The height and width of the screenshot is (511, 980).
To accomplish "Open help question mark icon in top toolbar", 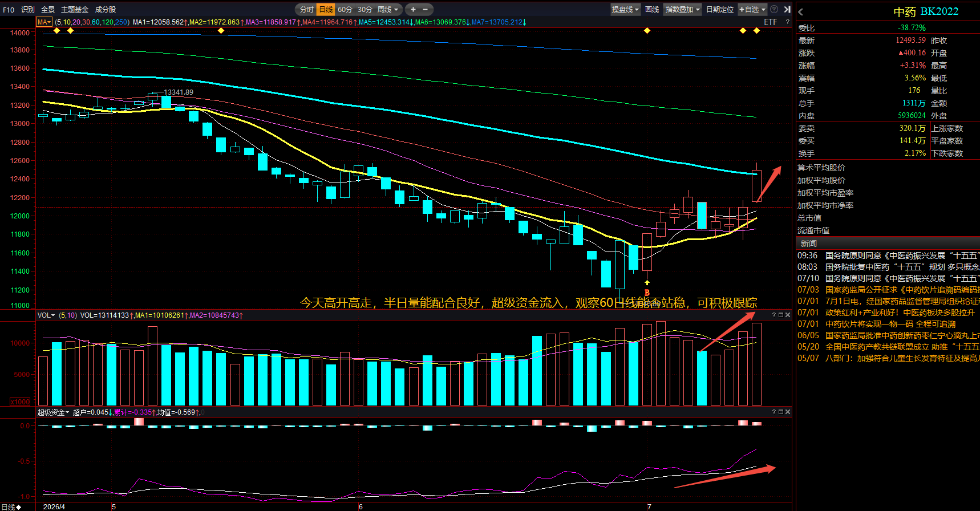I will click(x=774, y=9).
